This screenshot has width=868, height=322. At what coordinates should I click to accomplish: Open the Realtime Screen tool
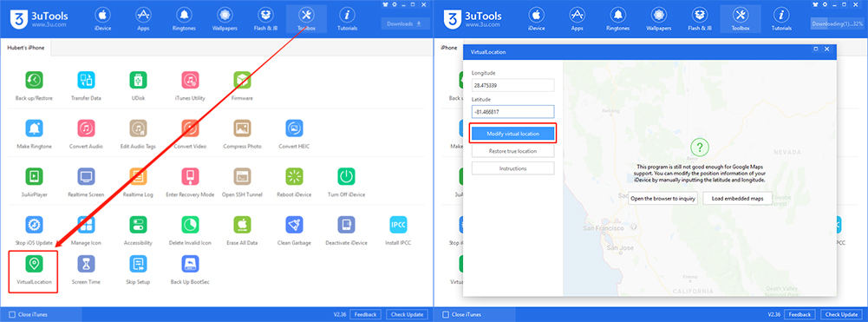point(86,177)
